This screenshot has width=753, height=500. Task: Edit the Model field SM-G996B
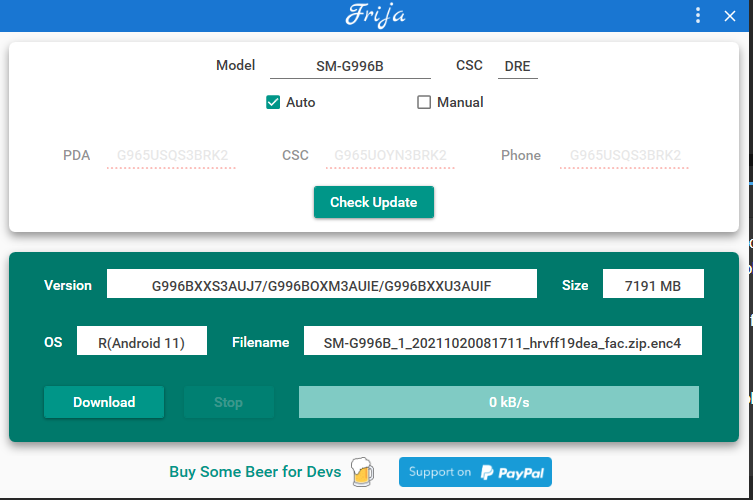(x=350, y=66)
